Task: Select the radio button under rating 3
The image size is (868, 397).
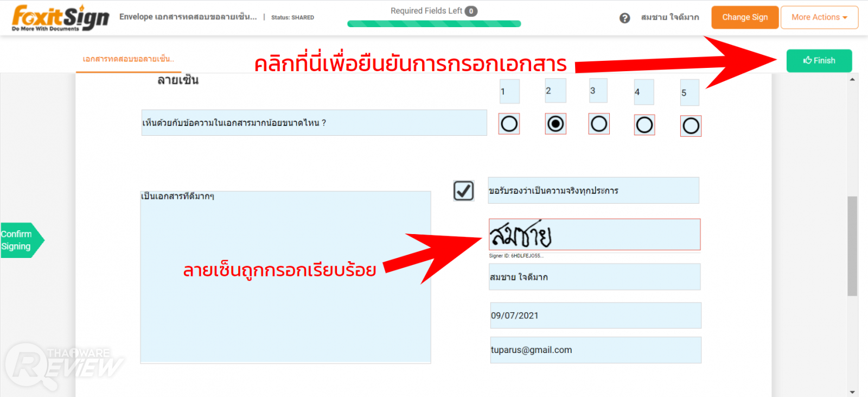Action: pos(599,124)
